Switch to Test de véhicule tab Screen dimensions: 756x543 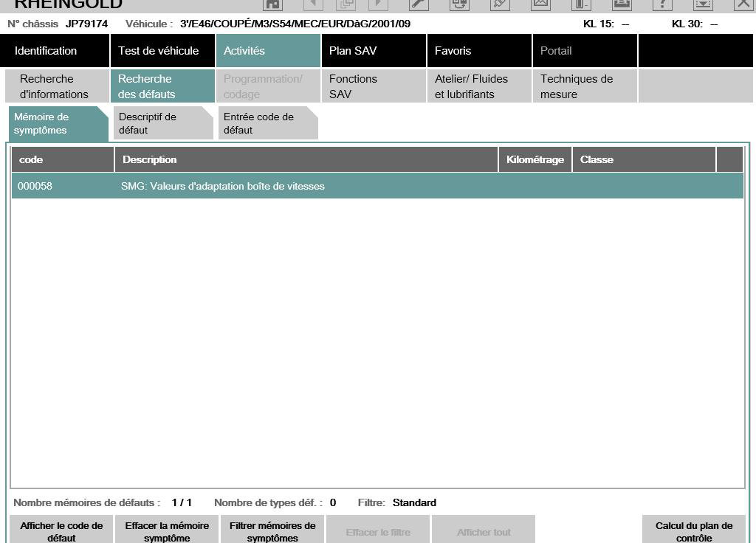[162, 51]
